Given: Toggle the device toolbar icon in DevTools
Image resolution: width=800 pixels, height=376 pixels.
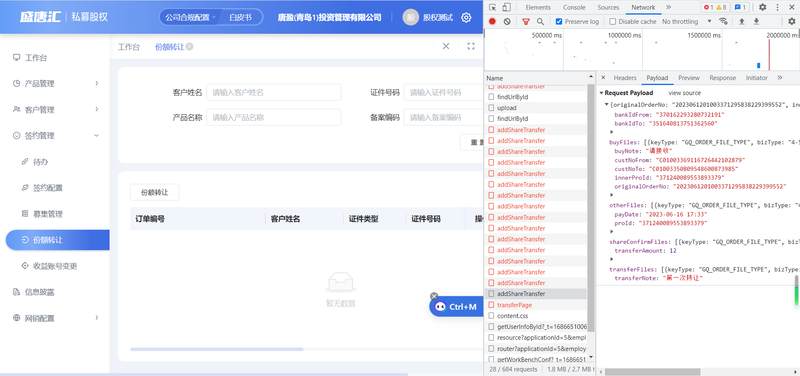Looking at the screenshot, I should 507,7.
